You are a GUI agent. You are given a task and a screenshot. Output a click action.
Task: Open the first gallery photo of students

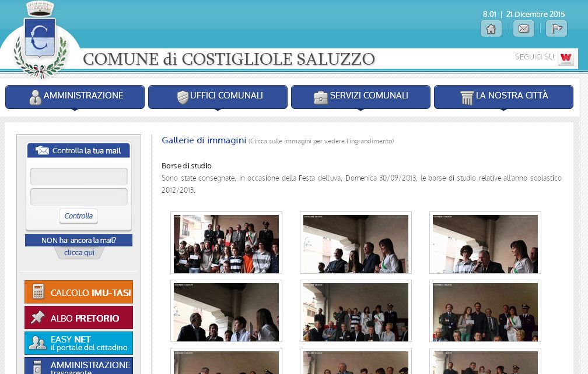(x=226, y=244)
